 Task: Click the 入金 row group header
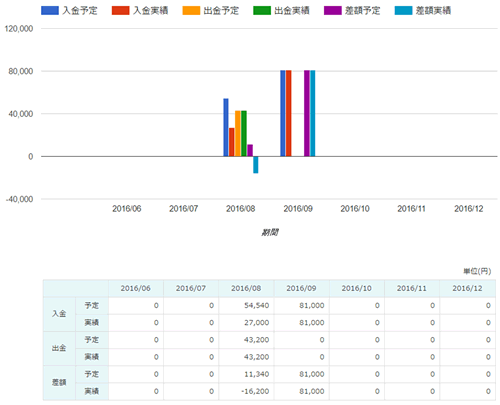tap(59, 314)
